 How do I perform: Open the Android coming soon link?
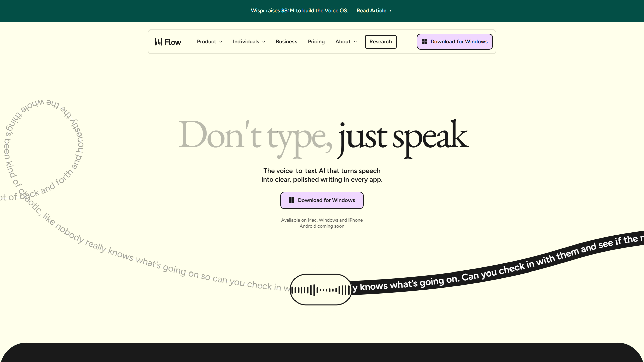coord(322,226)
